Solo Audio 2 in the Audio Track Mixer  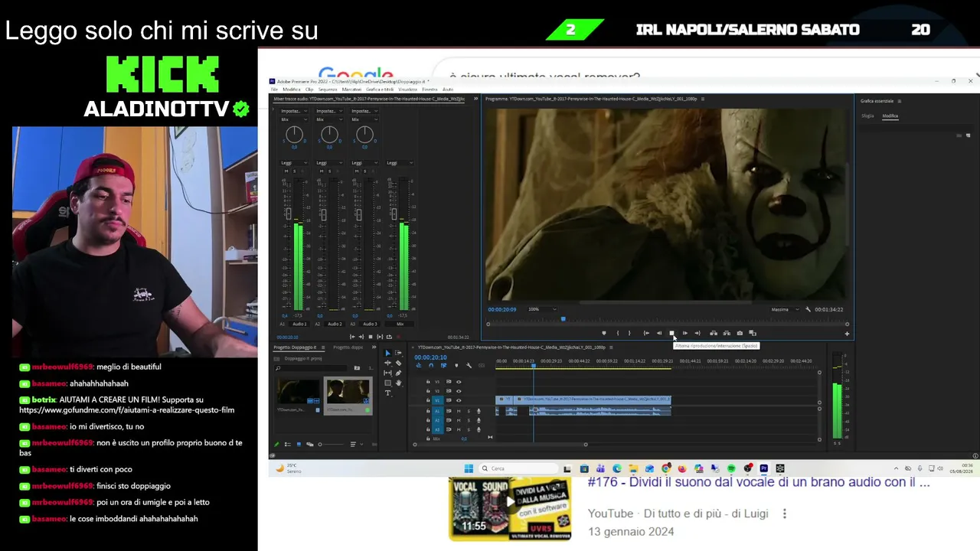coord(328,171)
